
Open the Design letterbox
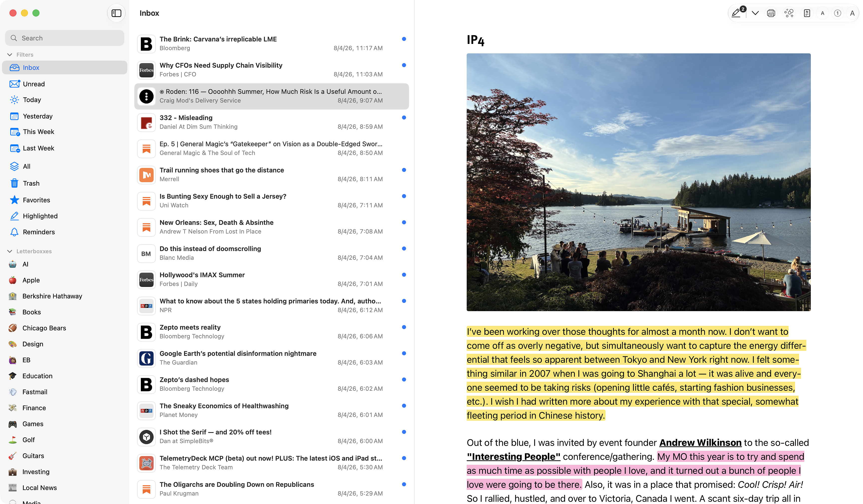(x=64, y=344)
